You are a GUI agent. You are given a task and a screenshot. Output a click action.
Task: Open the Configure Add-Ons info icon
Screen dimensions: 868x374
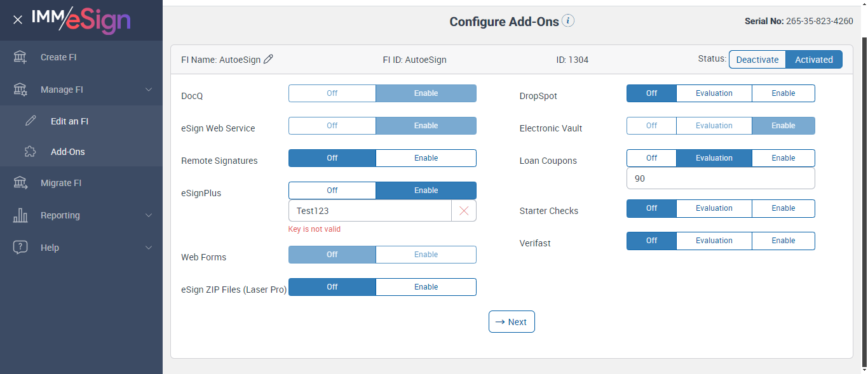click(568, 21)
